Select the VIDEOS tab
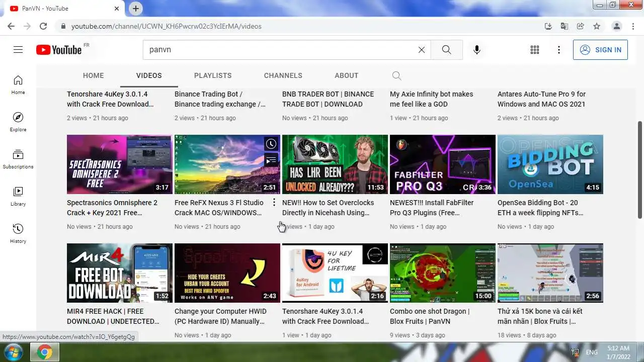The image size is (644, 362). tap(149, 75)
